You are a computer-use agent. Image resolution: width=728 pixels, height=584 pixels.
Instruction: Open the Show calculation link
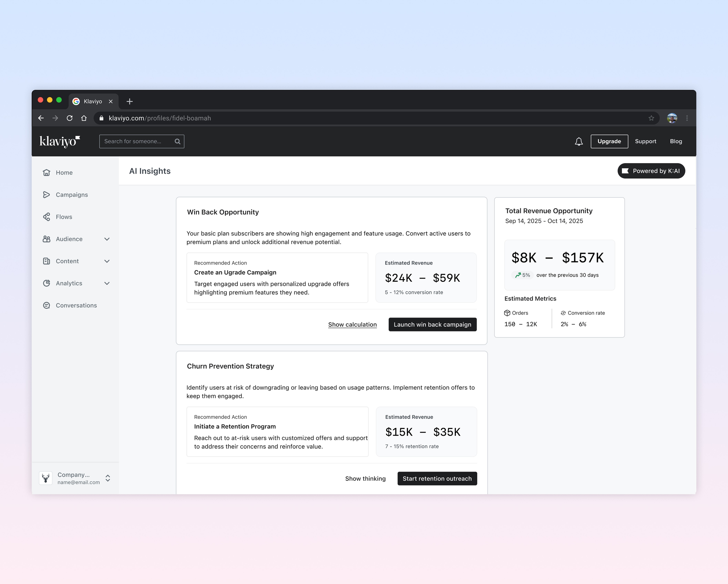pos(352,325)
